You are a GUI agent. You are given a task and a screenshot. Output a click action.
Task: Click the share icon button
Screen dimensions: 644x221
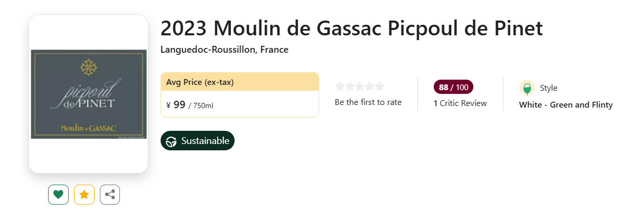point(110,195)
